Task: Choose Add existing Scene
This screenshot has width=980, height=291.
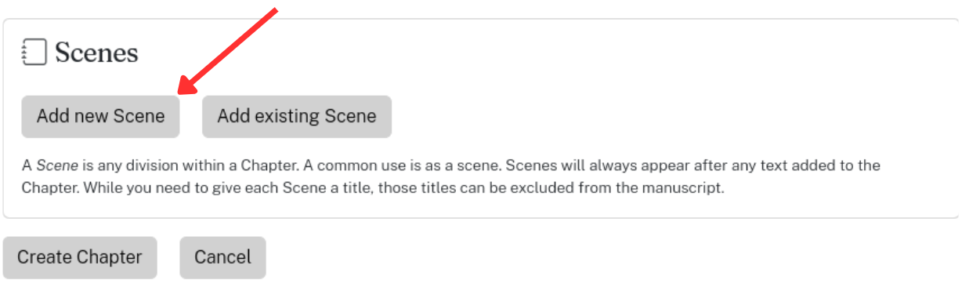Action: coord(297,117)
